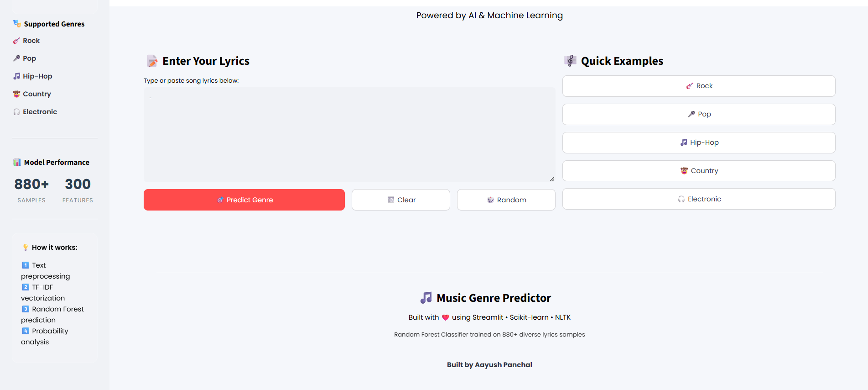
Task: Click the lightbulb icon beside How it works
Action: pyautogui.click(x=26, y=248)
